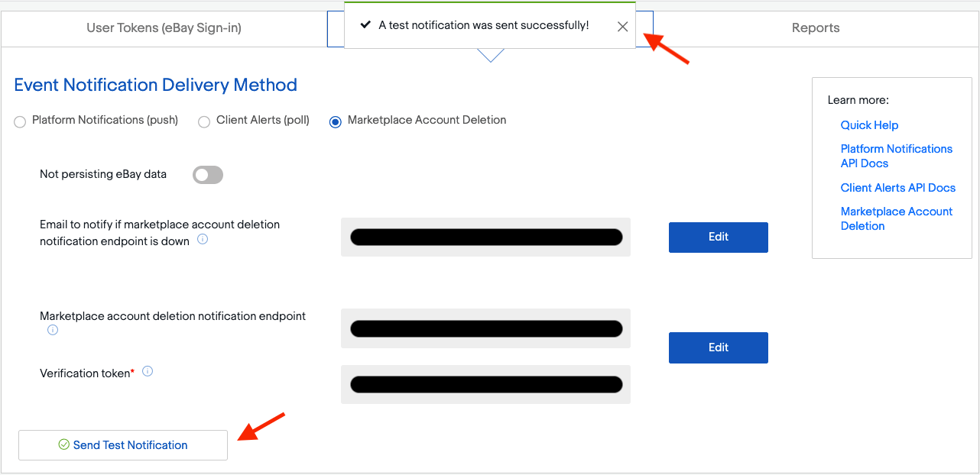Image resolution: width=980 pixels, height=475 pixels.
Task: Click the Verification token input field
Action: 485,384
